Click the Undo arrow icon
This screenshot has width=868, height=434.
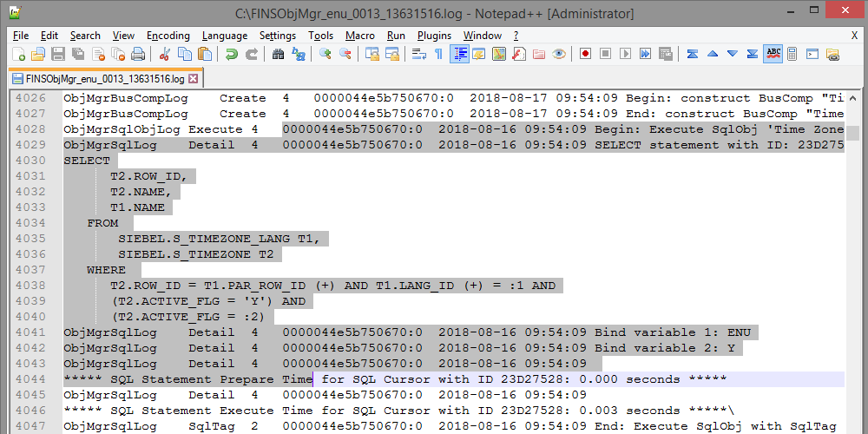point(231,54)
